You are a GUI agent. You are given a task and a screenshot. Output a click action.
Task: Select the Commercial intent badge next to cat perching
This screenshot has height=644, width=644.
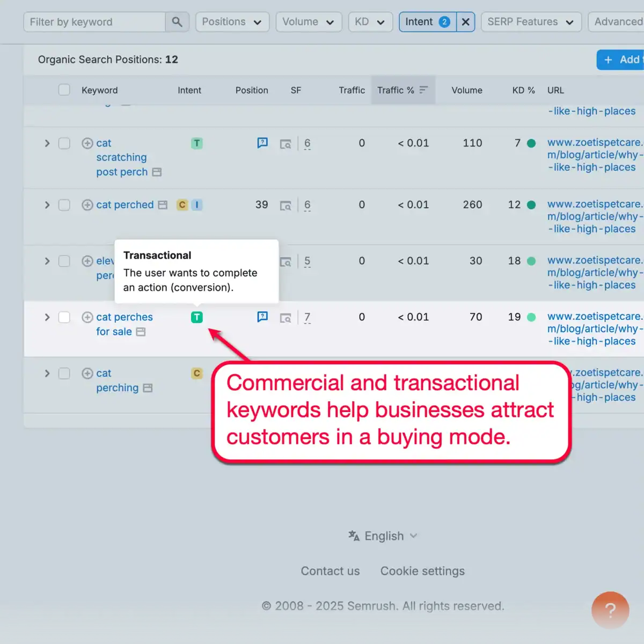coord(197,374)
